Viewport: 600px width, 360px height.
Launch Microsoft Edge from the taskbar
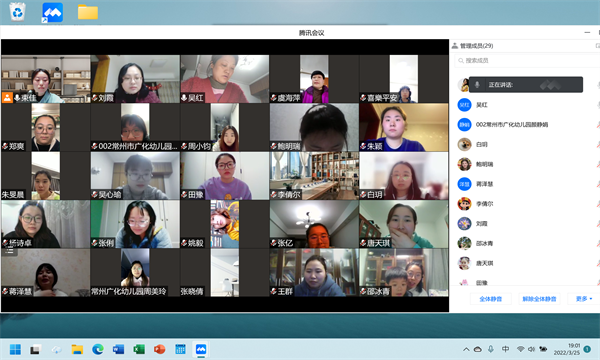pos(98,349)
